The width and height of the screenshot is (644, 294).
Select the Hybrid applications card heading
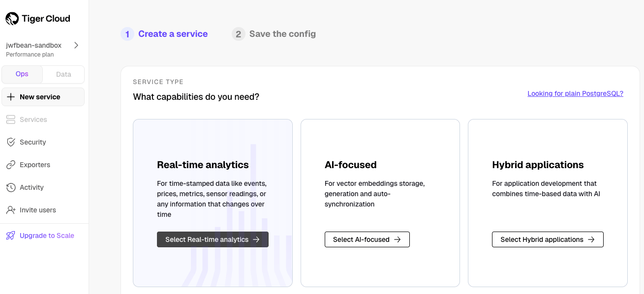pos(538,165)
